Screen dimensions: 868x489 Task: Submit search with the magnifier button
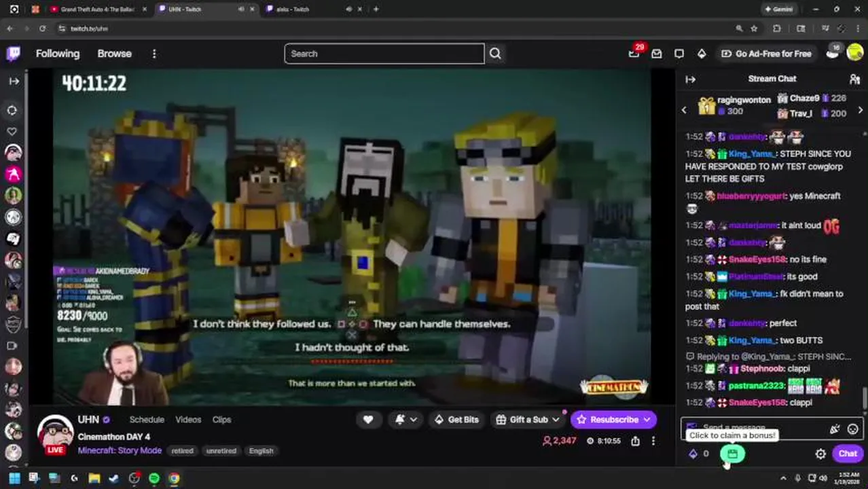pos(495,54)
